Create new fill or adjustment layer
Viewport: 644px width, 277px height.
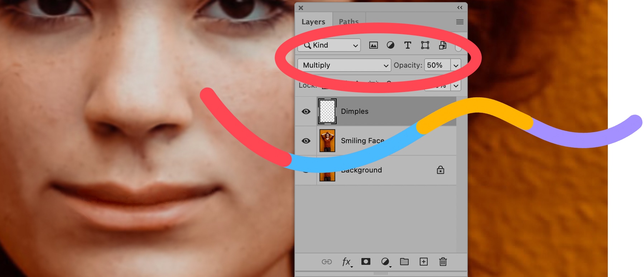(385, 262)
